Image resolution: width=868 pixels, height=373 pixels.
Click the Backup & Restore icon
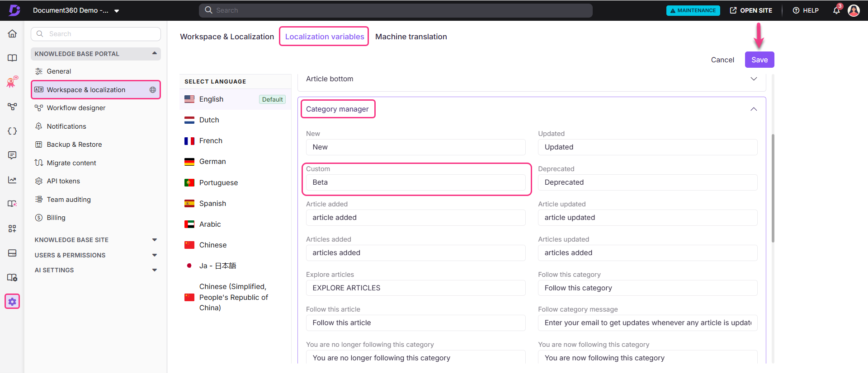[x=39, y=145]
